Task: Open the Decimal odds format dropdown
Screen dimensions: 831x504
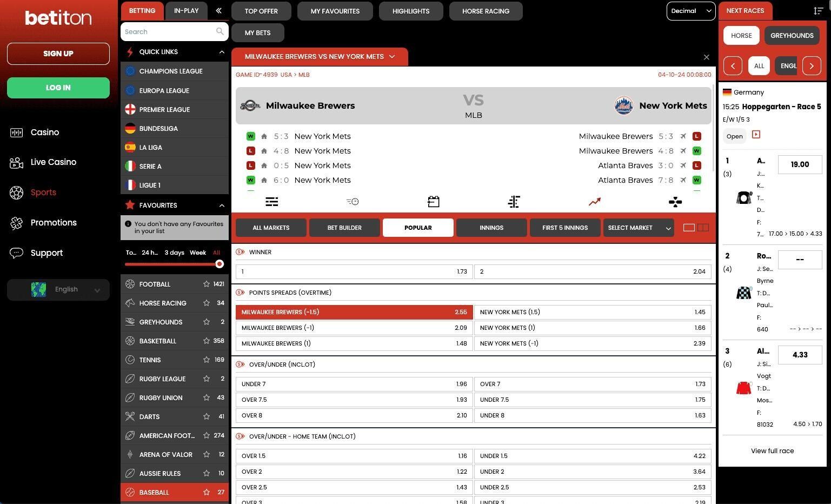Action: pos(691,11)
